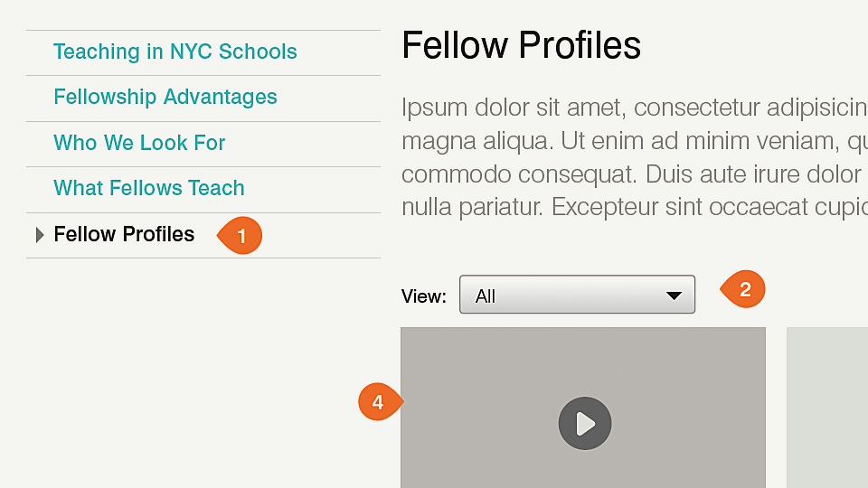The height and width of the screenshot is (488, 868).
Task: Click the orange annotation marker numbered 1
Action: 241,236
